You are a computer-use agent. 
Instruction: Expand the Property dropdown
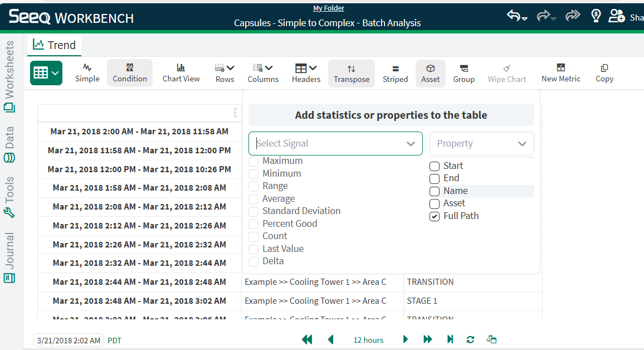tap(481, 143)
